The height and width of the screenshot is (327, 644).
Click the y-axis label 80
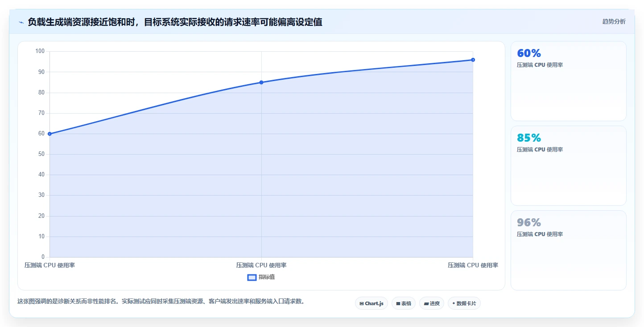[41, 93]
